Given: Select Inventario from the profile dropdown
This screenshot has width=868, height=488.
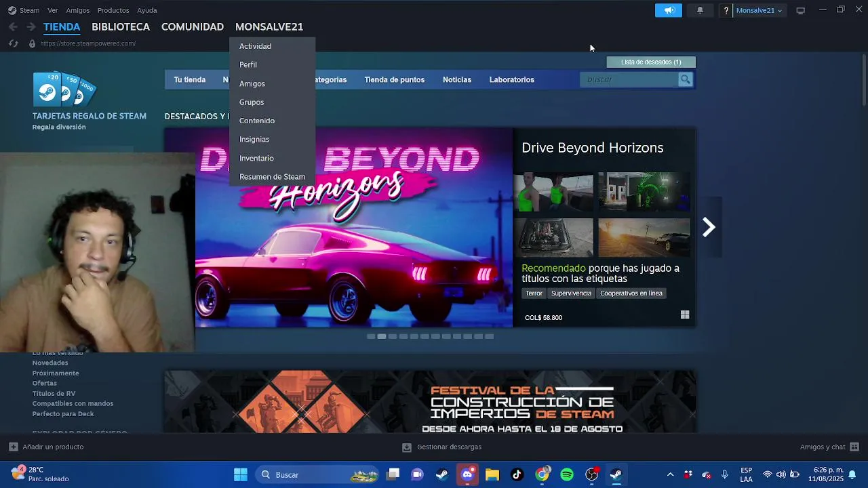Looking at the screenshot, I should [x=272, y=158].
